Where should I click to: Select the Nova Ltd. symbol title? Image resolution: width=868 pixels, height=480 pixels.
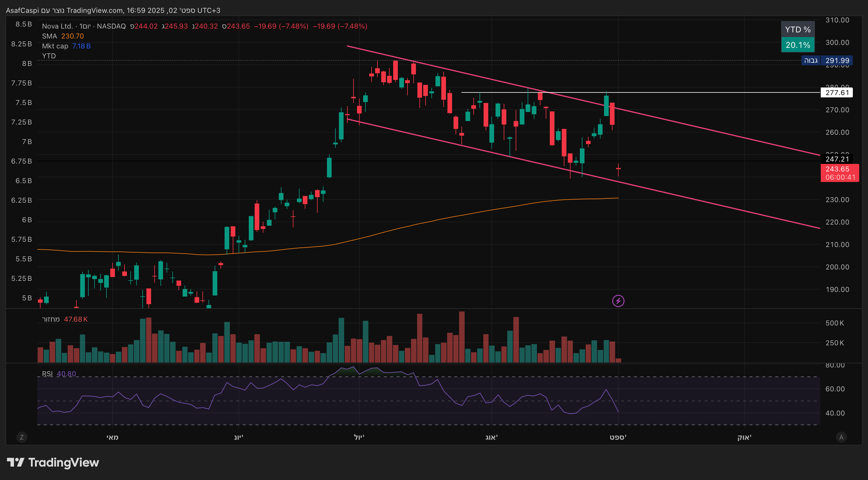[x=57, y=26]
